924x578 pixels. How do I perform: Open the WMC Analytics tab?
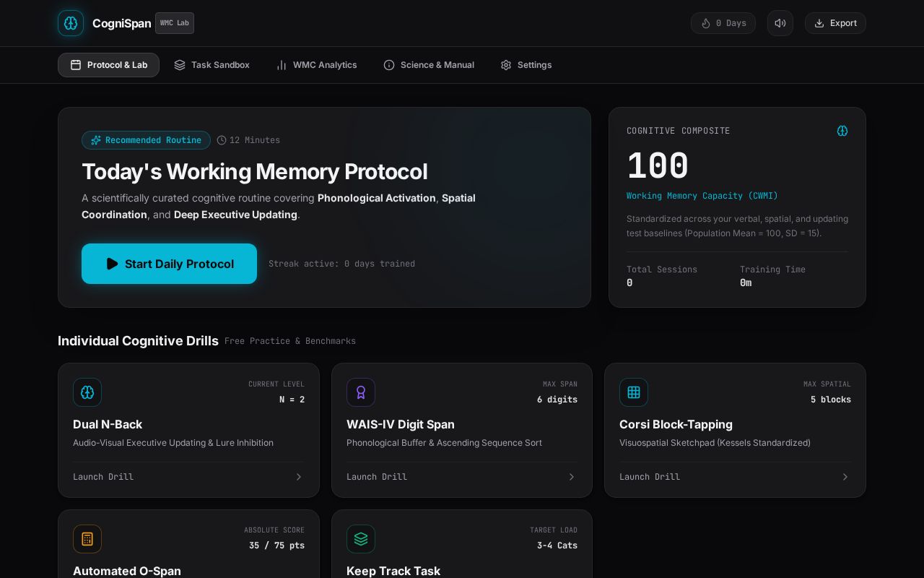(316, 65)
